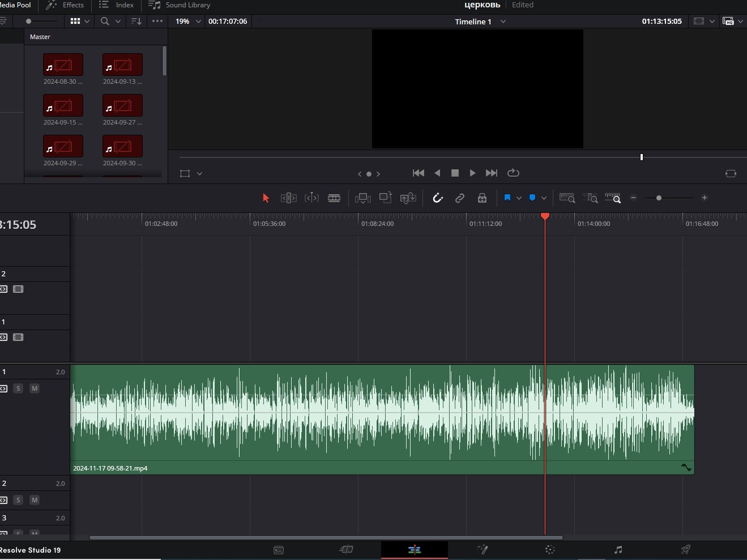Open the Deliver page rocket icon

(x=685, y=550)
